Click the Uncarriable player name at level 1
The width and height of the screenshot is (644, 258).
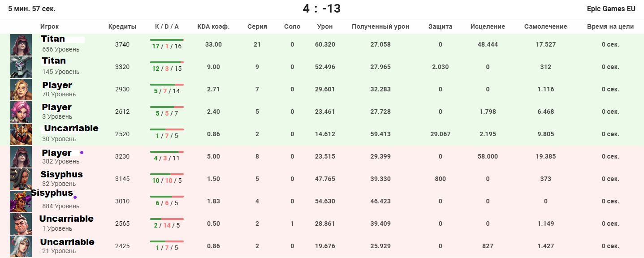click(x=66, y=219)
